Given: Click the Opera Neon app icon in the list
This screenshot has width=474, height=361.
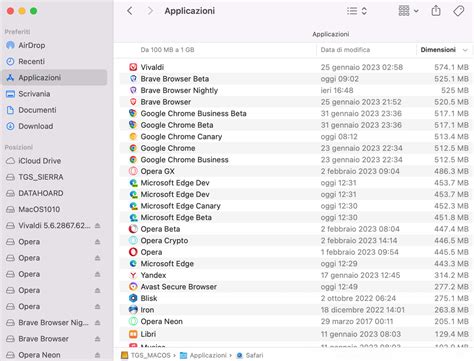Looking at the screenshot, I should (x=133, y=321).
